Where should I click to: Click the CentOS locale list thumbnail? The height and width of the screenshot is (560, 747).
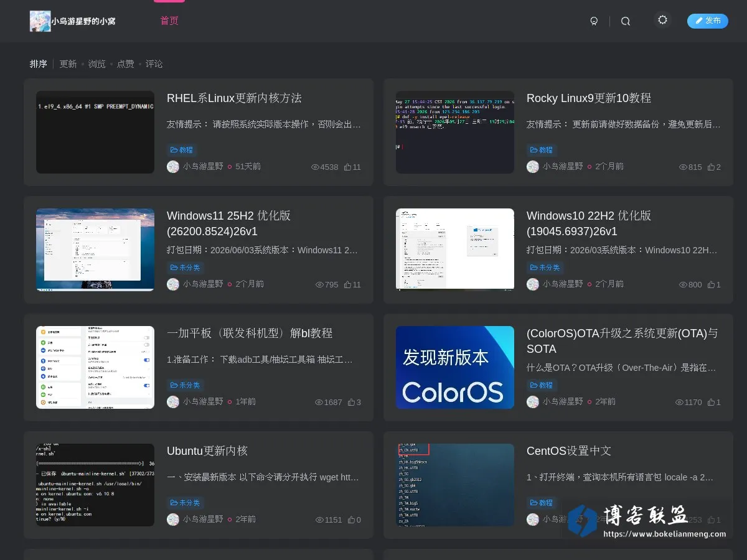[455, 485]
